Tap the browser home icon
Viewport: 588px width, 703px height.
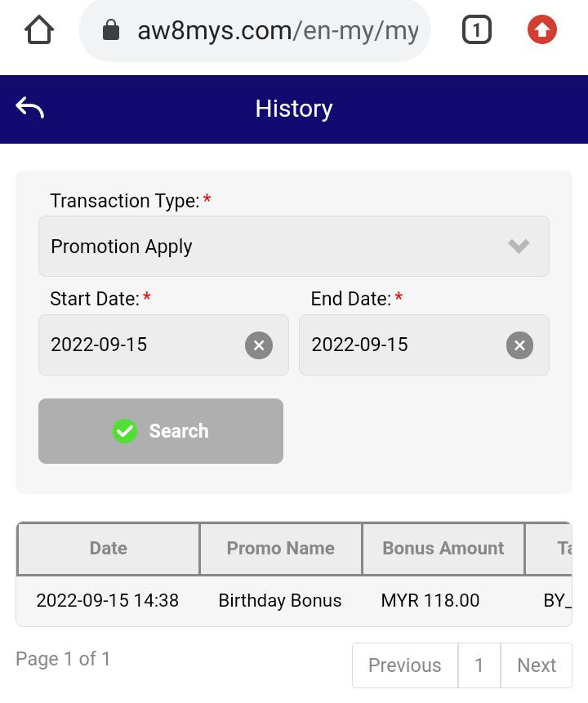coord(39,31)
